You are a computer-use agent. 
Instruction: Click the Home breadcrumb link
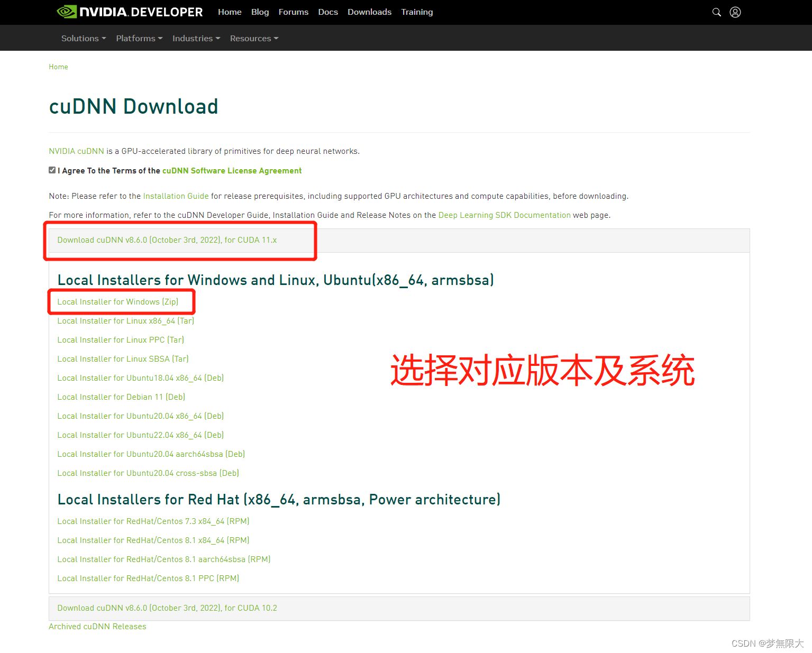[58, 67]
